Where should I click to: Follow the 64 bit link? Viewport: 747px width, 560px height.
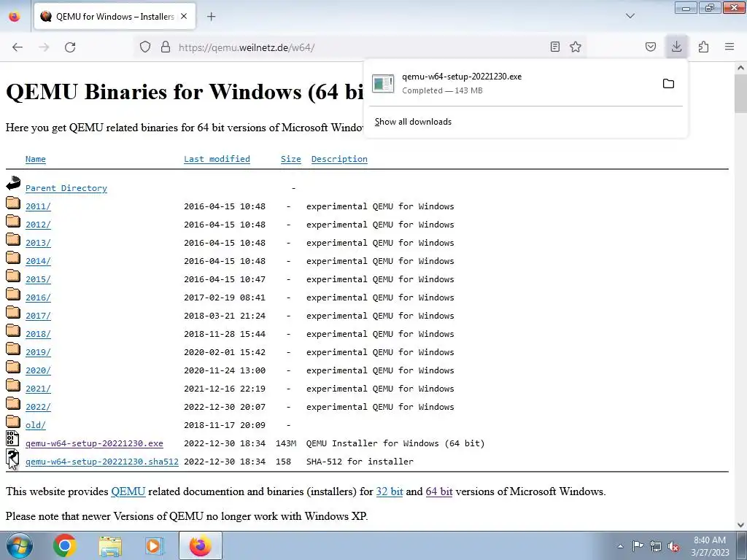click(x=438, y=491)
